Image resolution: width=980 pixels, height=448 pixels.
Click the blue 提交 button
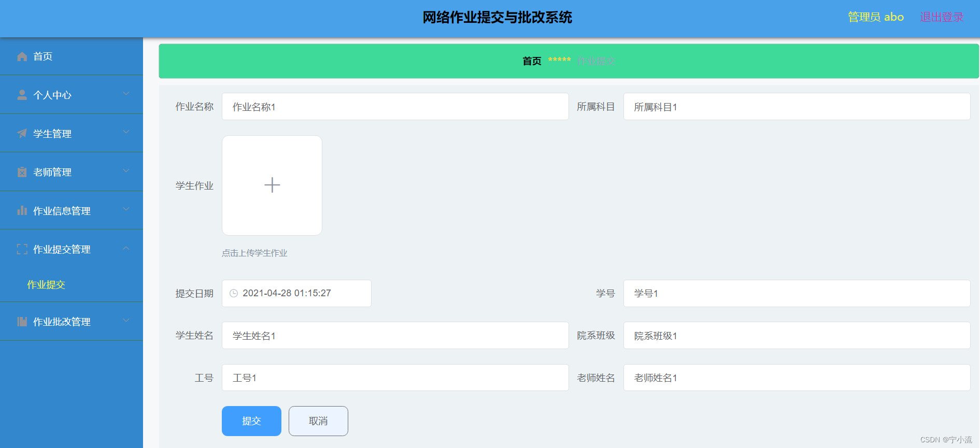(251, 421)
